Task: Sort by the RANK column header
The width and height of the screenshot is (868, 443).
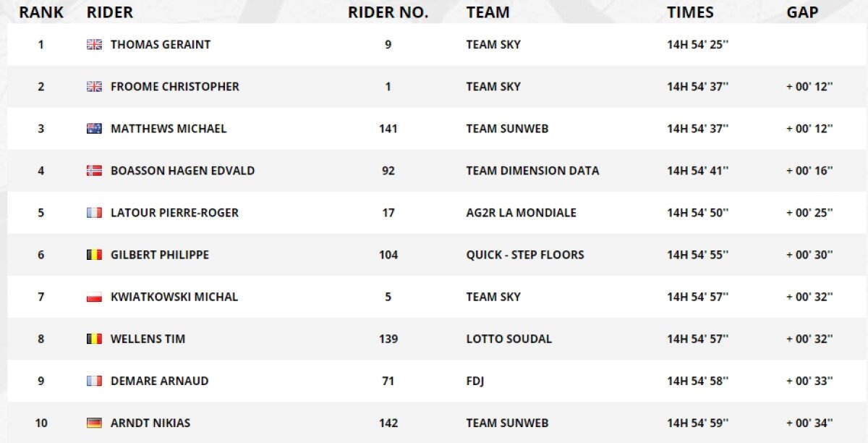Action: click(41, 12)
